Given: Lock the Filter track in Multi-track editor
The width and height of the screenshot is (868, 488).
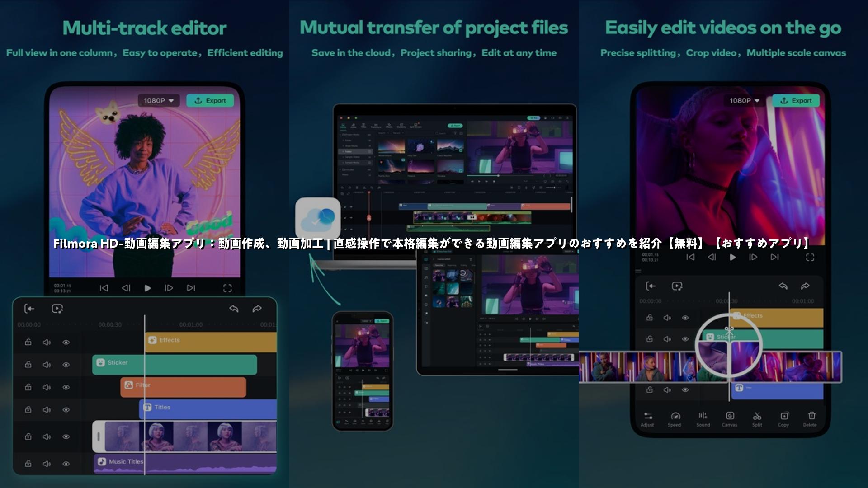Looking at the screenshot, I should coord(28,387).
